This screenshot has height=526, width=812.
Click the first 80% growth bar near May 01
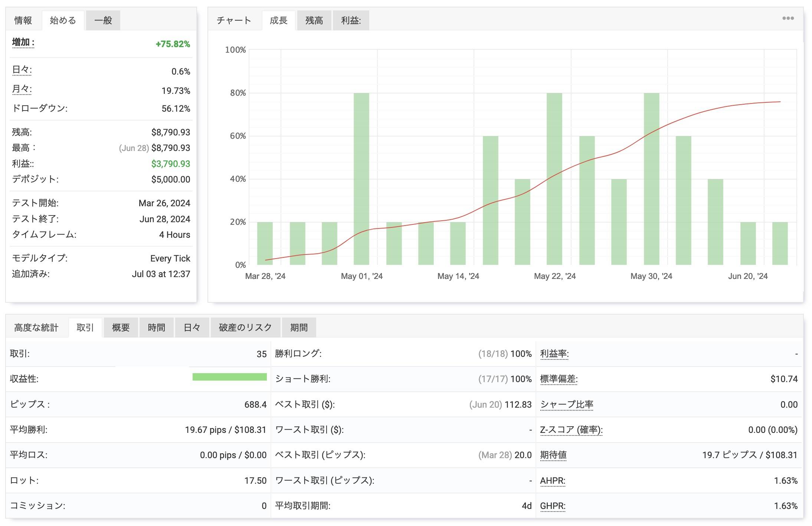361,179
